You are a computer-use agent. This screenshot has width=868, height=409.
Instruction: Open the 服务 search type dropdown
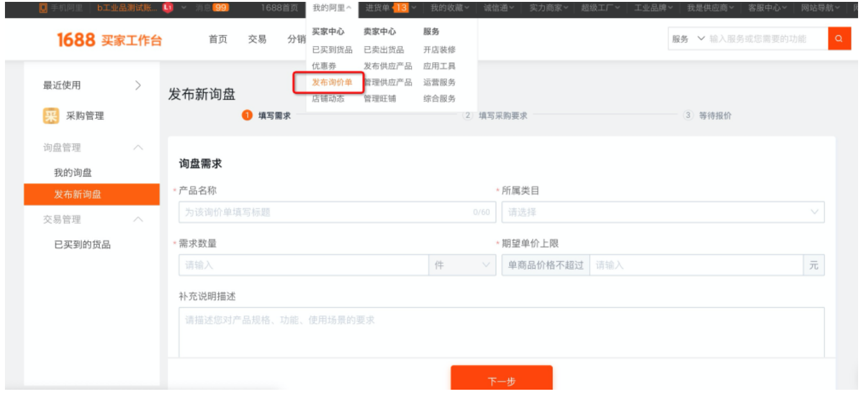pyautogui.click(x=688, y=39)
